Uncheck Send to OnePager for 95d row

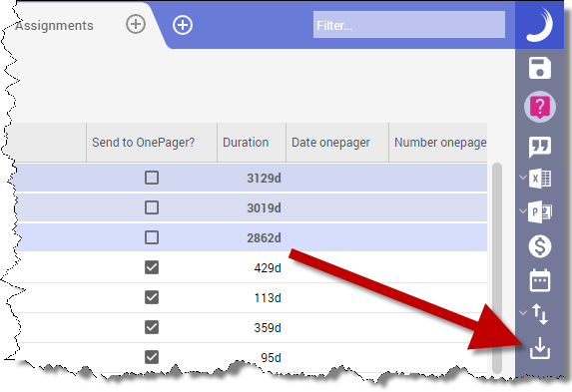(152, 357)
